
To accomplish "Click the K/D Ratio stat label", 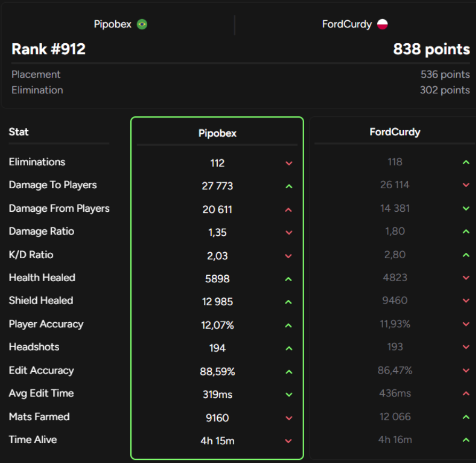I will coord(31,255).
